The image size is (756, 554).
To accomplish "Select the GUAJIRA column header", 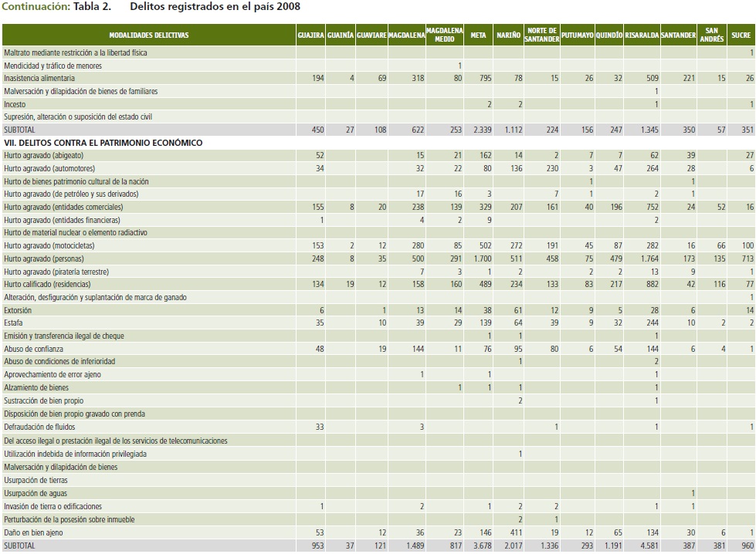I will (x=310, y=35).
